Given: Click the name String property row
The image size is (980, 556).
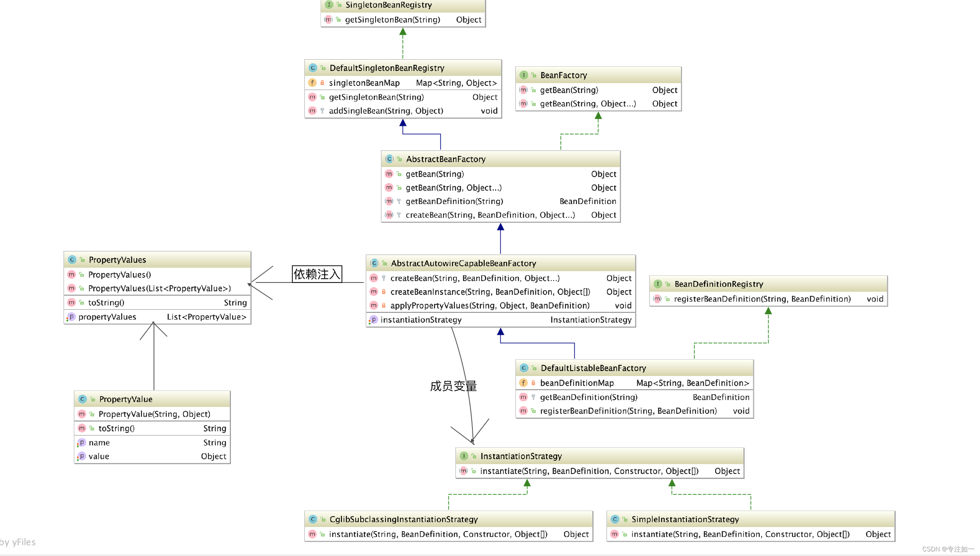Looking at the screenshot, I should (x=152, y=443).
